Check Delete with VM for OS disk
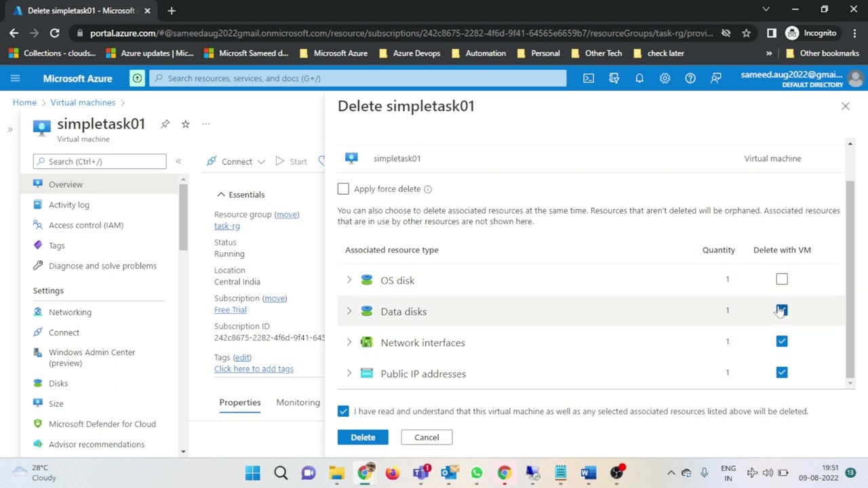Viewport: 868px width, 488px height. 782,279
